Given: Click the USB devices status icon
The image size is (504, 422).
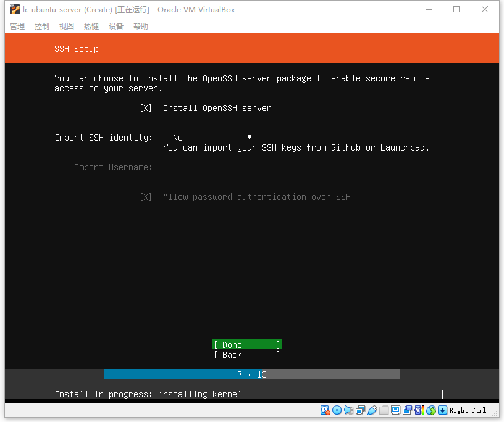Looking at the screenshot, I should [372, 410].
